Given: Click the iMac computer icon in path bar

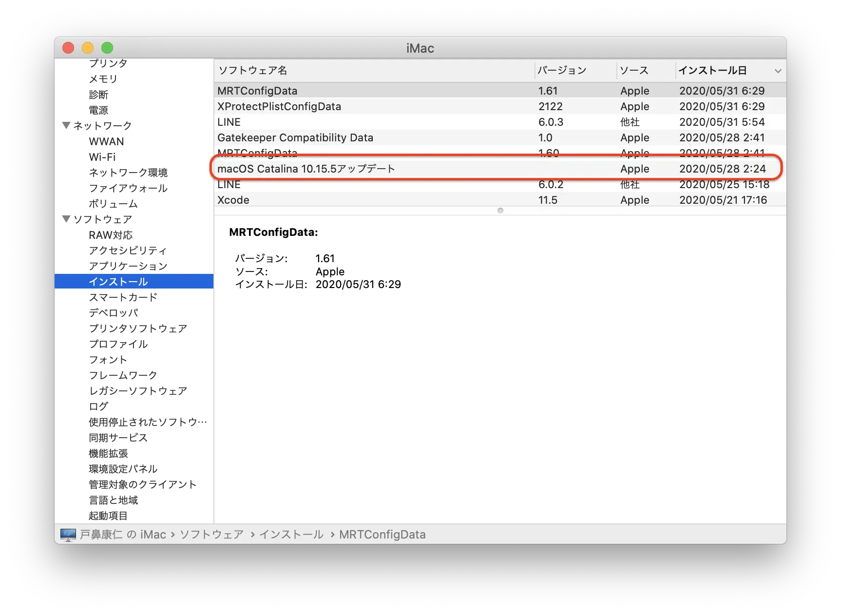Looking at the screenshot, I should pos(68,535).
